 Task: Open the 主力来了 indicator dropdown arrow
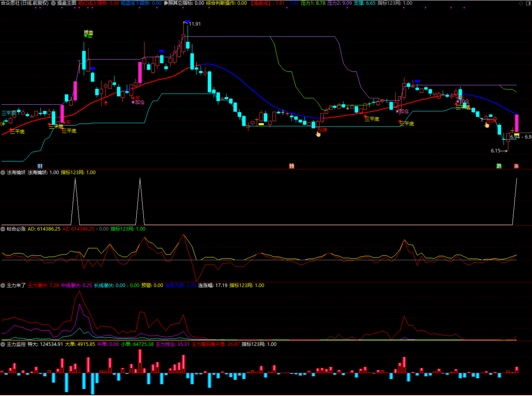pos(3,286)
